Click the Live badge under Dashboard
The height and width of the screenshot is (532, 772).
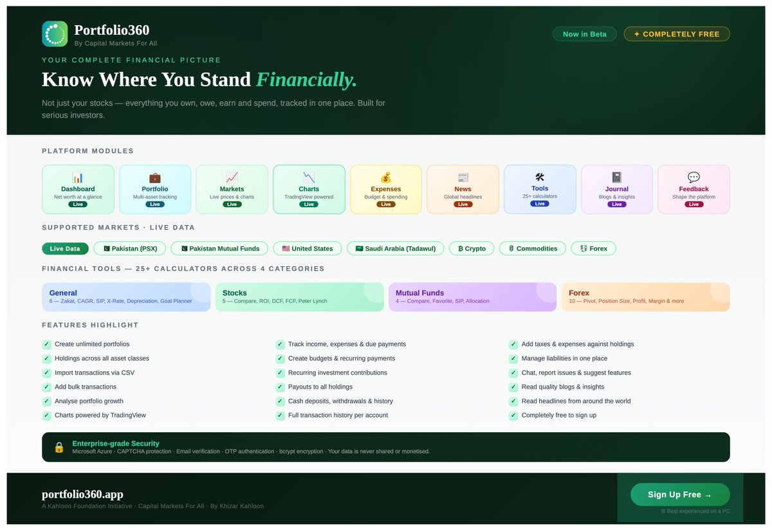78,205
